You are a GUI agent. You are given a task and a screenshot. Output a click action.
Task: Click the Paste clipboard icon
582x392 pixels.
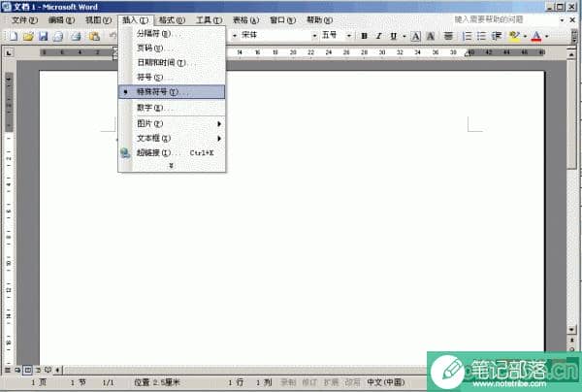[x=94, y=36]
